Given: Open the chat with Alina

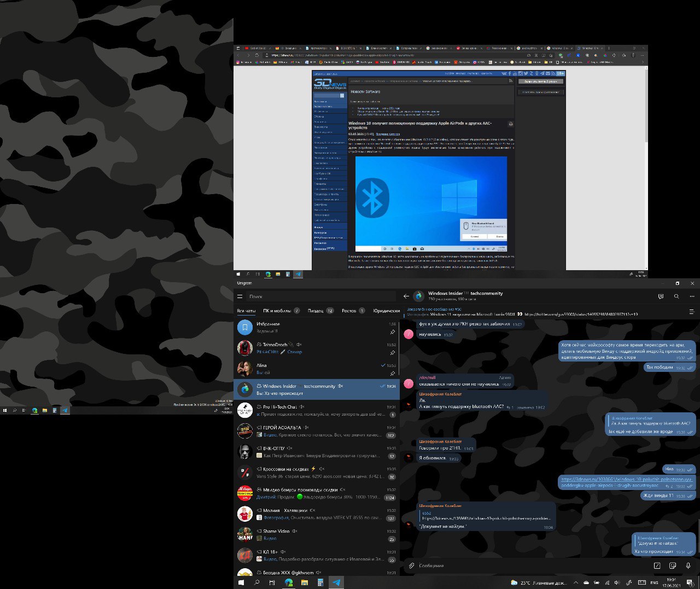Looking at the screenshot, I should point(317,369).
